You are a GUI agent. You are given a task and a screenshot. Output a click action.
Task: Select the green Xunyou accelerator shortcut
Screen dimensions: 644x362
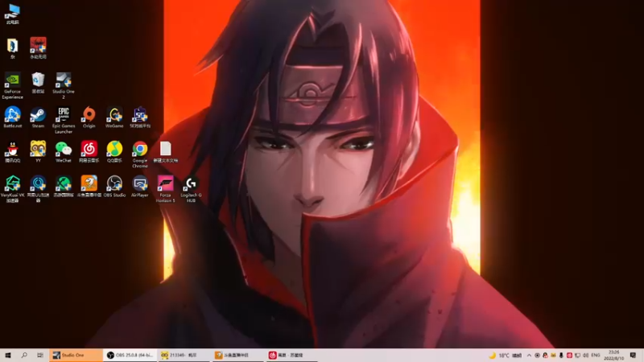point(64,187)
